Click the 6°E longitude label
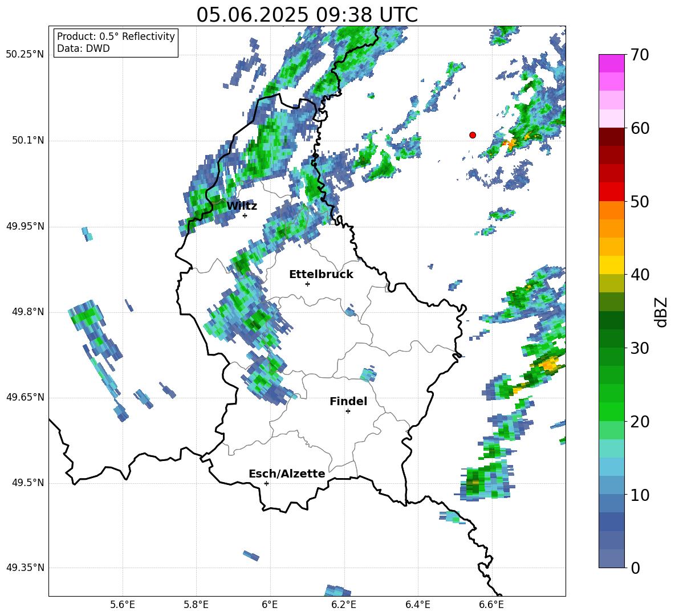The image size is (675, 616). [270, 605]
